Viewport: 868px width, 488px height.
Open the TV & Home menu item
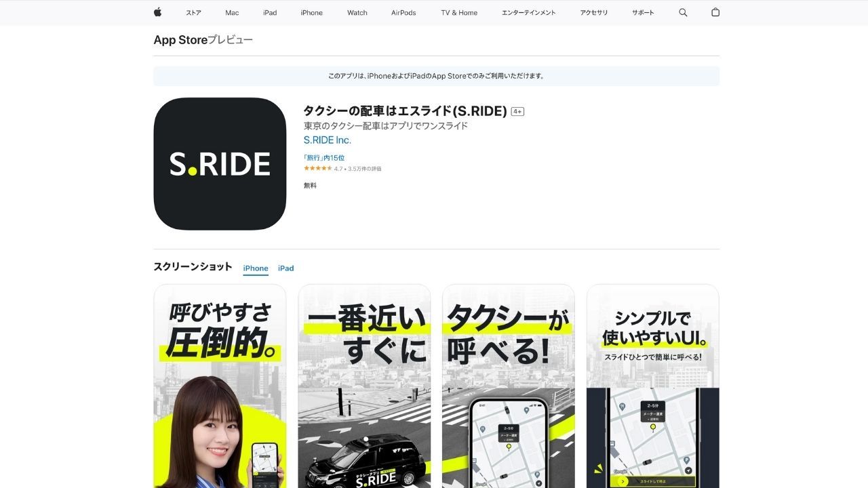[x=459, y=13]
